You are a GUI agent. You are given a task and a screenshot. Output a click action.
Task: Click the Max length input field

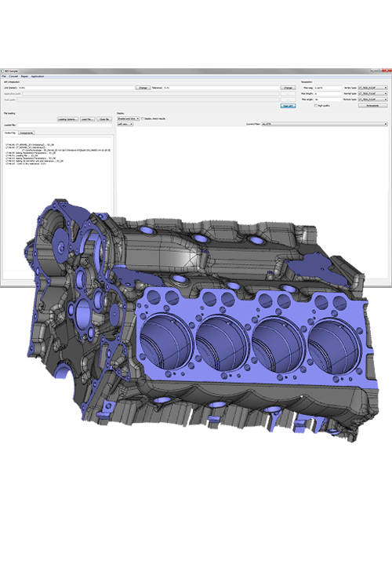(x=328, y=94)
